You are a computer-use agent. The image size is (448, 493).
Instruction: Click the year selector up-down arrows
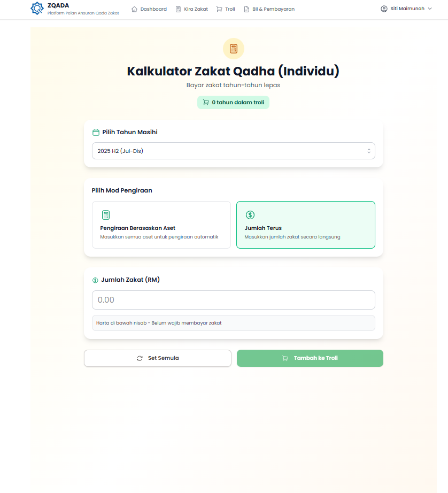tap(368, 151)
